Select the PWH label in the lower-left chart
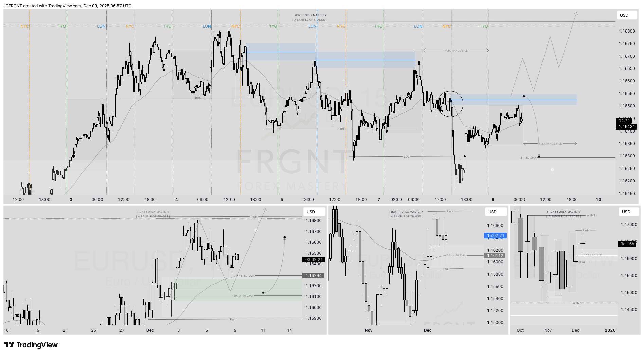 click(x=254, y=217)
